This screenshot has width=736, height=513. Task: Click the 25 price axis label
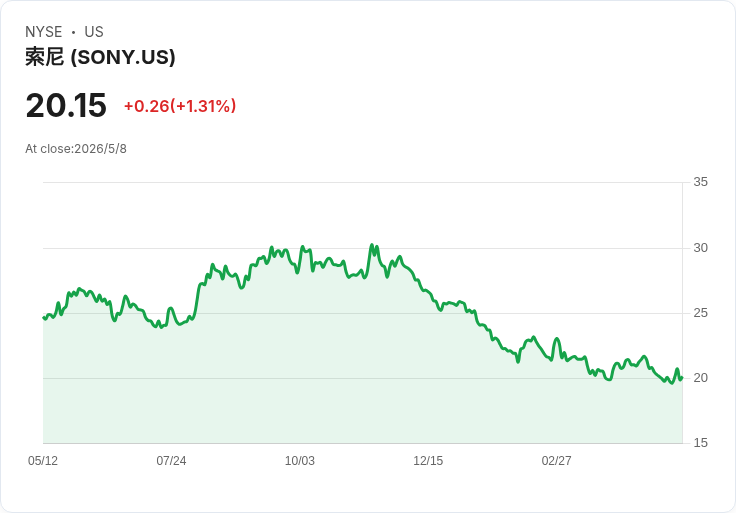pos(700,313)
